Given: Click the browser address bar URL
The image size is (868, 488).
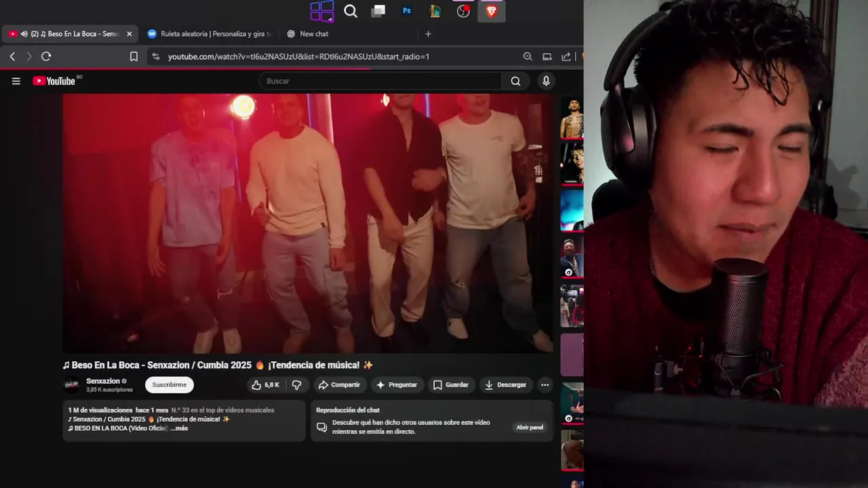Looking at the screenshot, I should coord(298,57).
